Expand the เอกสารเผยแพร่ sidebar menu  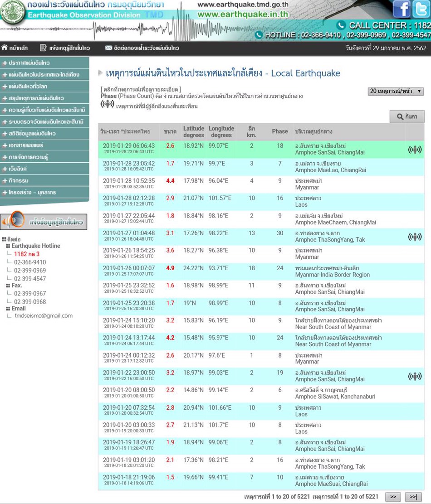pyautogui.click(x=45, y=145)
